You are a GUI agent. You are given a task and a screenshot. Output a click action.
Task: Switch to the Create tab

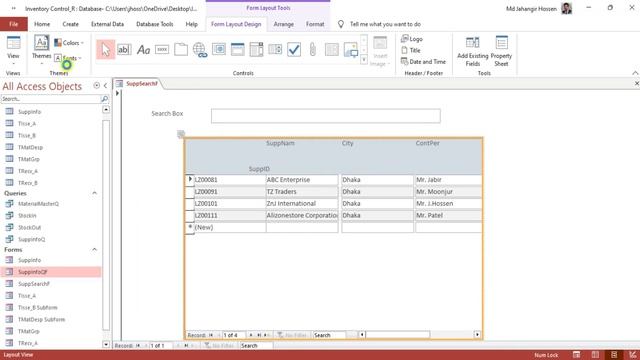(71, 24)
